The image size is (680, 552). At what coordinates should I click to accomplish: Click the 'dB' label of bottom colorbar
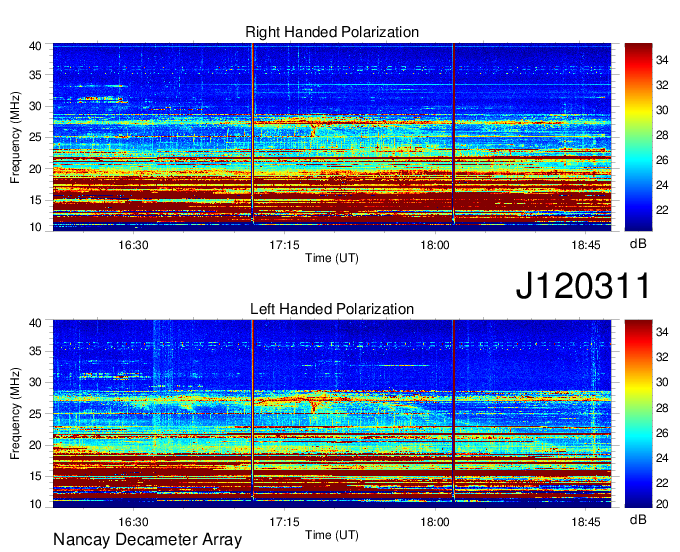coord(638,519)
